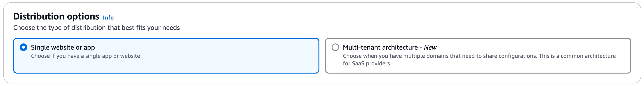Click 'Choose the type of distribution' subtitle text
The image size is (644, 86).
(x=96, y=27)
